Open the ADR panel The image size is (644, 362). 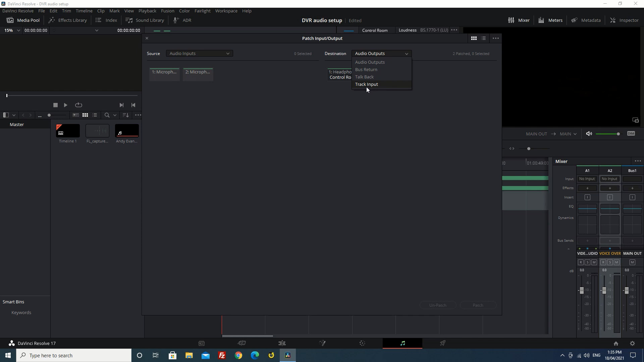[182, 20]
